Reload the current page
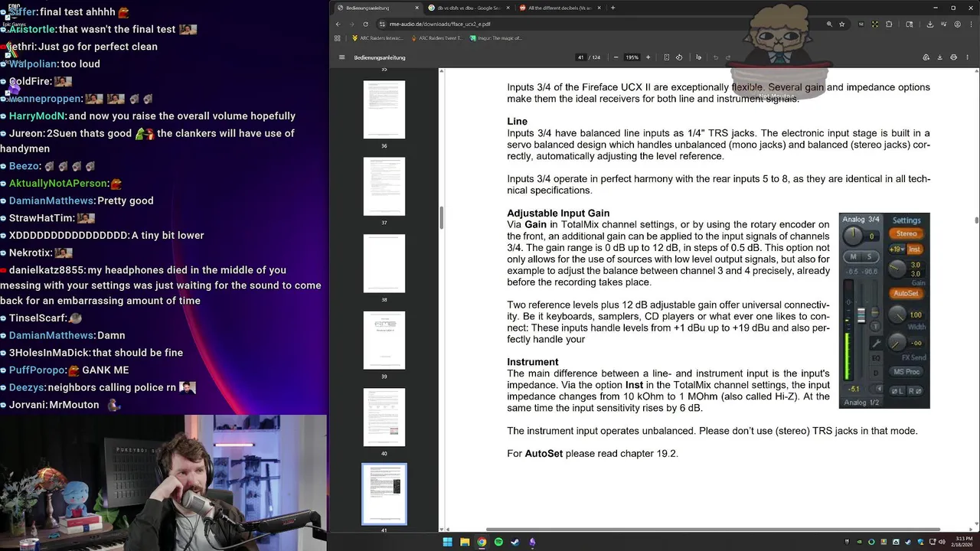Image resolution: width=980 pixels, height=551 pixels. click(x=366, y=24)
